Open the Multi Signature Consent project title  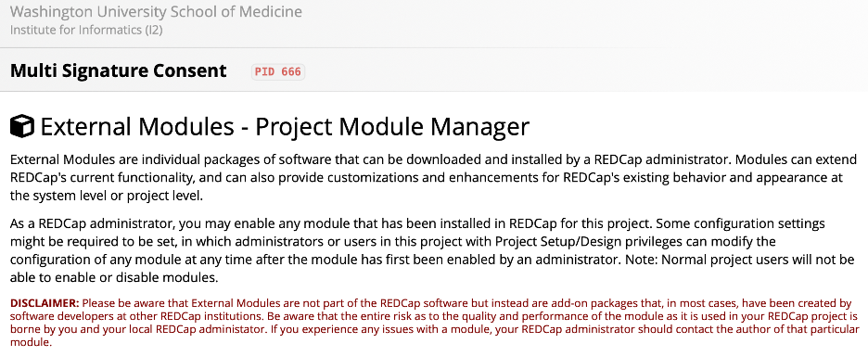click(119, 70)
